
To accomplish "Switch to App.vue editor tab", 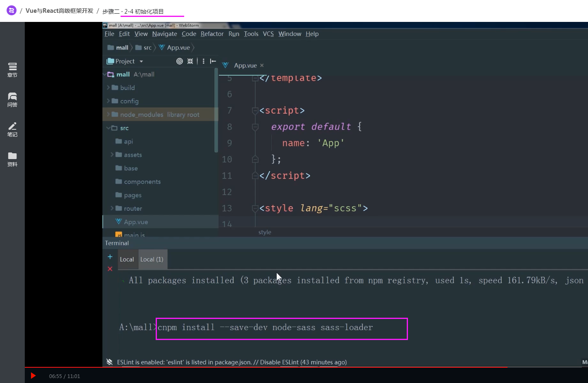I will click(245, 65).
